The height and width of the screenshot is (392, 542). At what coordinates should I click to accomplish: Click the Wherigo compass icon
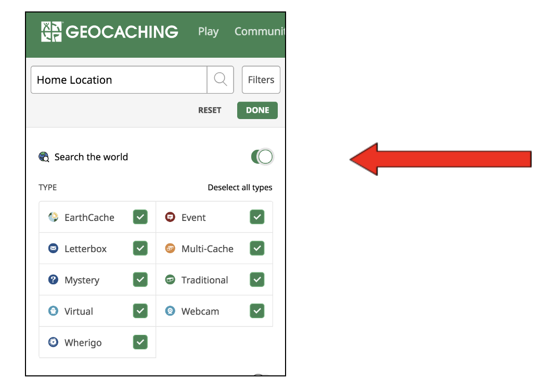coord(53,342)
